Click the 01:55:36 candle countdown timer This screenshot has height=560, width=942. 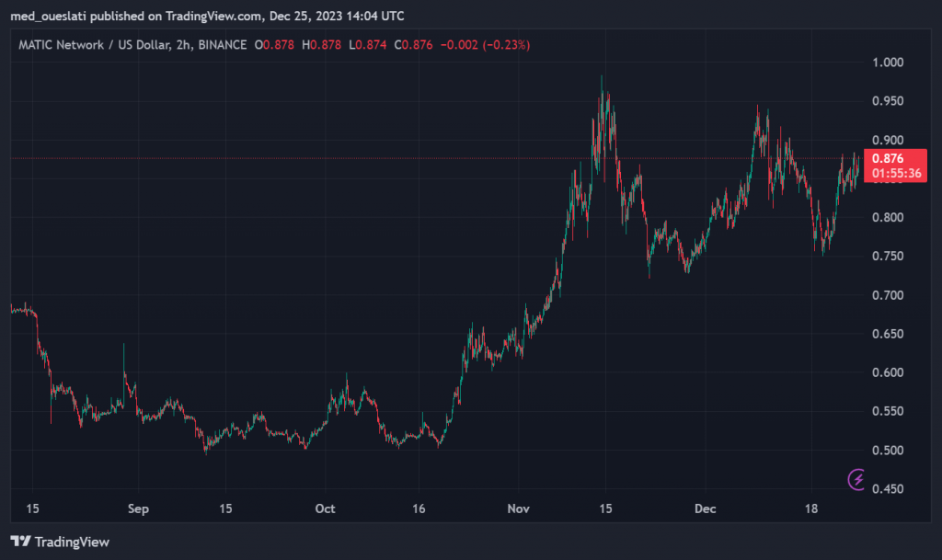click(x=890, y=172)
